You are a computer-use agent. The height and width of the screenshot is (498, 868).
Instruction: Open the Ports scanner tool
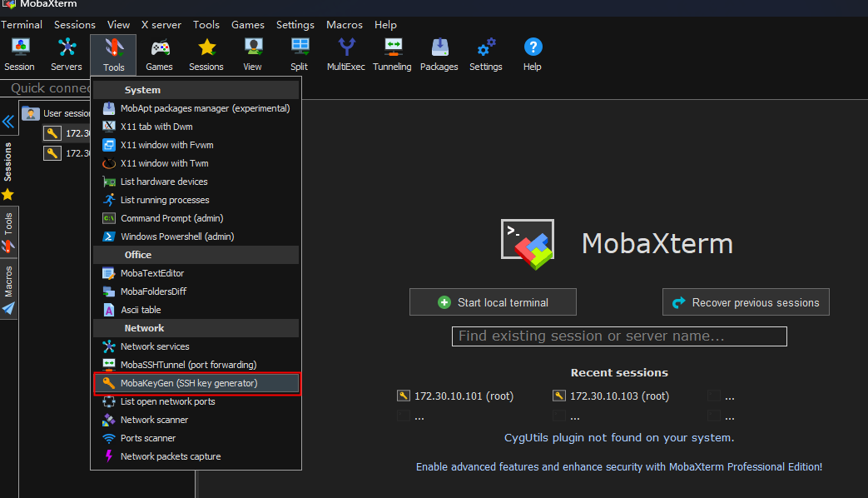point(196,438)
